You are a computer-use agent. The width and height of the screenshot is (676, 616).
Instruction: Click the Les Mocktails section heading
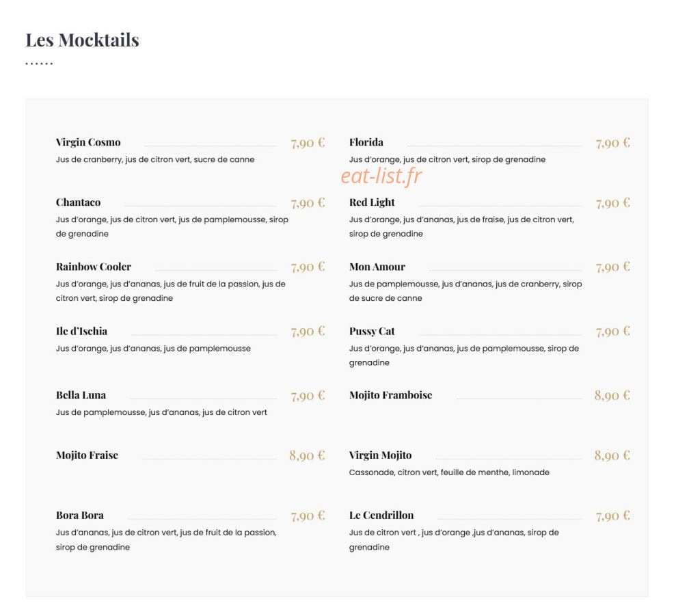pyautogui.click(x=82, y=40)
